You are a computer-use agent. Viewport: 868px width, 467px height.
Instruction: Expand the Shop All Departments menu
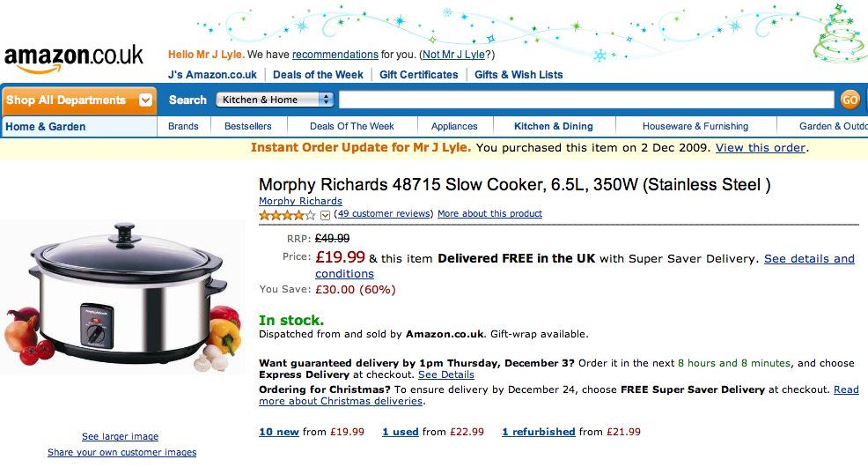(78, 100)
